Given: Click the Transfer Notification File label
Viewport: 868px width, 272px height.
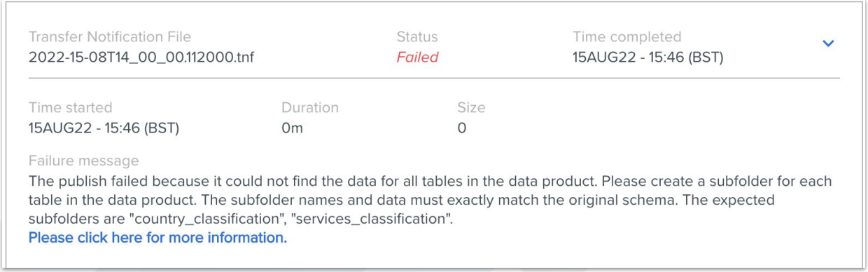Looking at the screenshot, I should [x=110, y=36].
